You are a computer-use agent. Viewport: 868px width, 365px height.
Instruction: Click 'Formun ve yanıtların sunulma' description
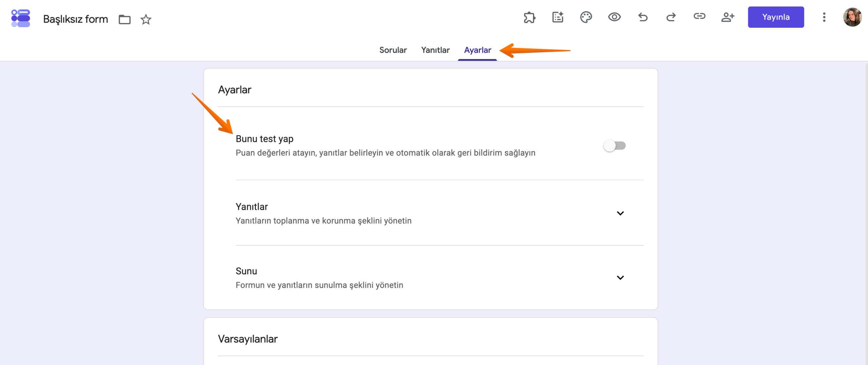[319, 285]
